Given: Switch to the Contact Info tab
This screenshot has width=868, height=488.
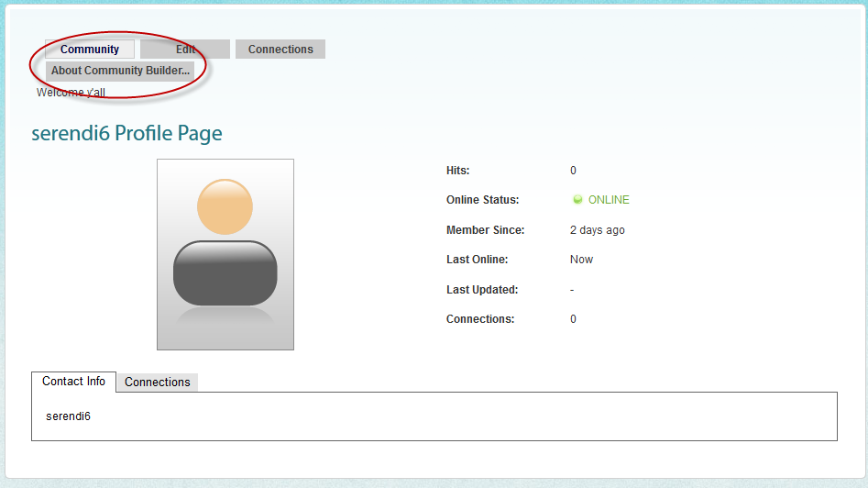Looking at the screenshot, I should [x=73, y=382].
